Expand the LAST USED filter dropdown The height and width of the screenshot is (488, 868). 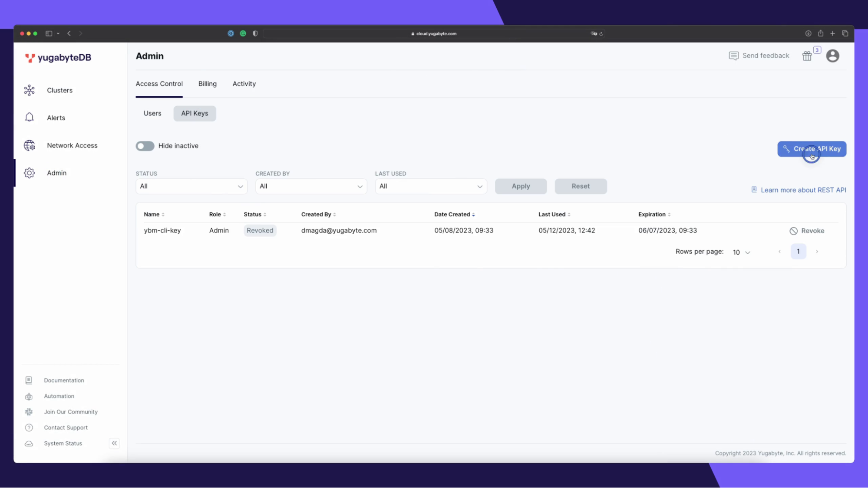click(x=431, y=187)
